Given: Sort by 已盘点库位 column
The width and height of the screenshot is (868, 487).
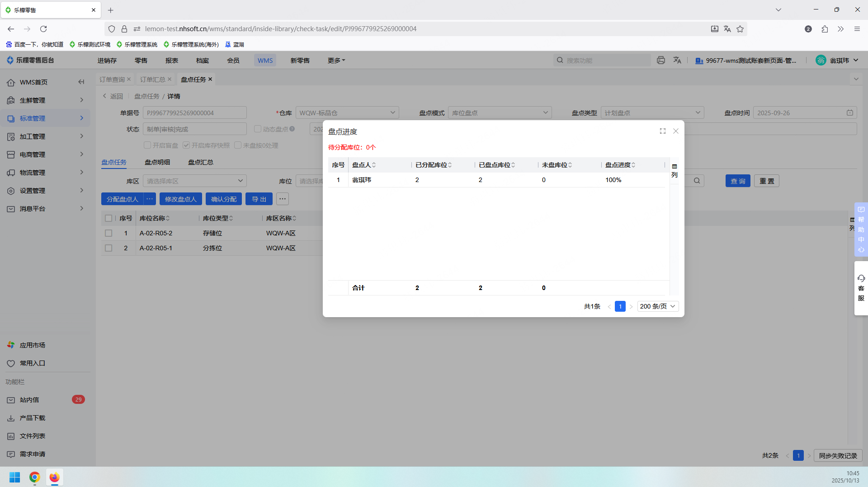Looking at the screenshot, I should (x=513, y=165).
